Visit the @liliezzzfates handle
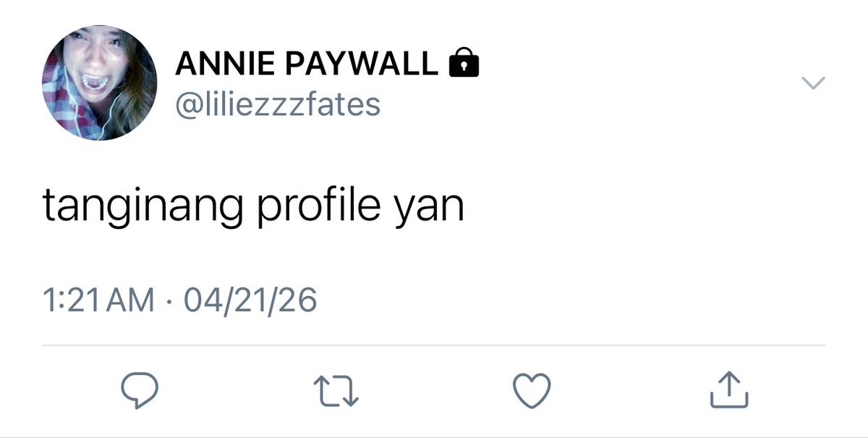This screenshot has width=868, height=438. point(278,104)
